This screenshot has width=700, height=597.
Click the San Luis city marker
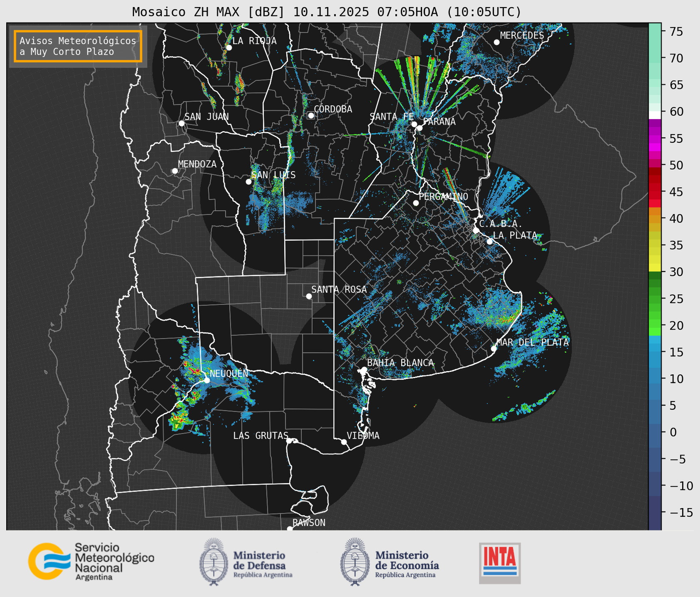249,182
